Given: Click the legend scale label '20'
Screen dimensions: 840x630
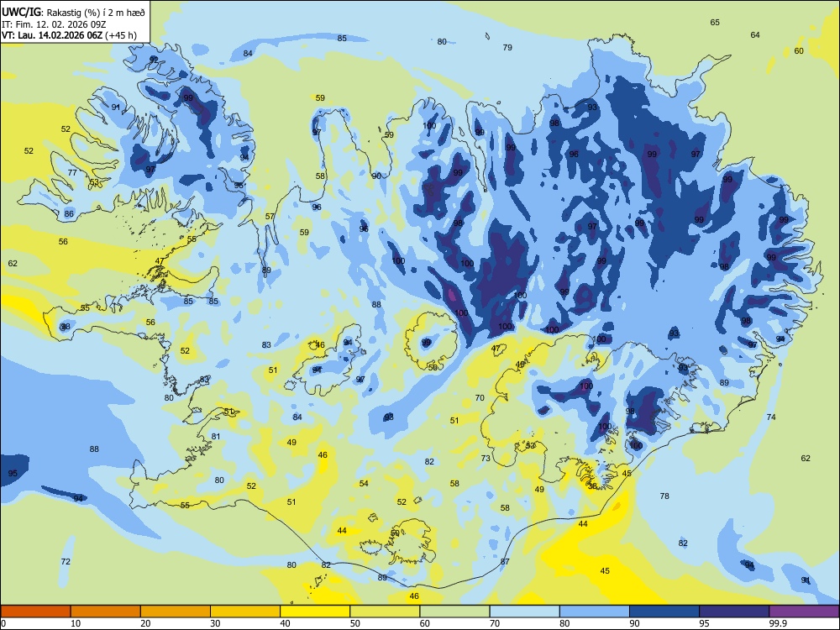Looking at the screenshot, I should (x=145, y=623).
